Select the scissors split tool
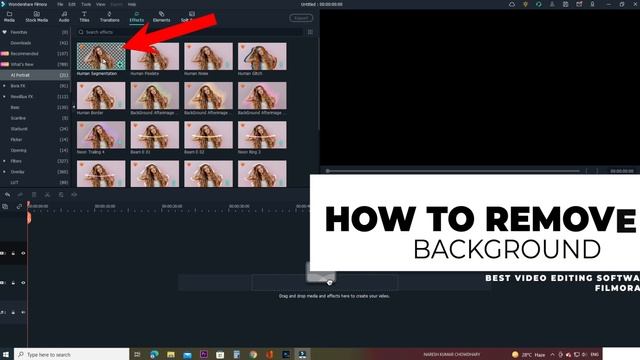This screenshot has width=640, height=360. pyautogui.click(x=47, y=195)
